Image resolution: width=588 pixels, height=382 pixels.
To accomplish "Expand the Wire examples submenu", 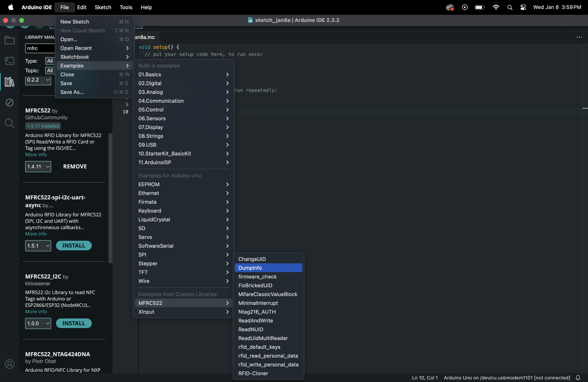I will tap(184, 281).
